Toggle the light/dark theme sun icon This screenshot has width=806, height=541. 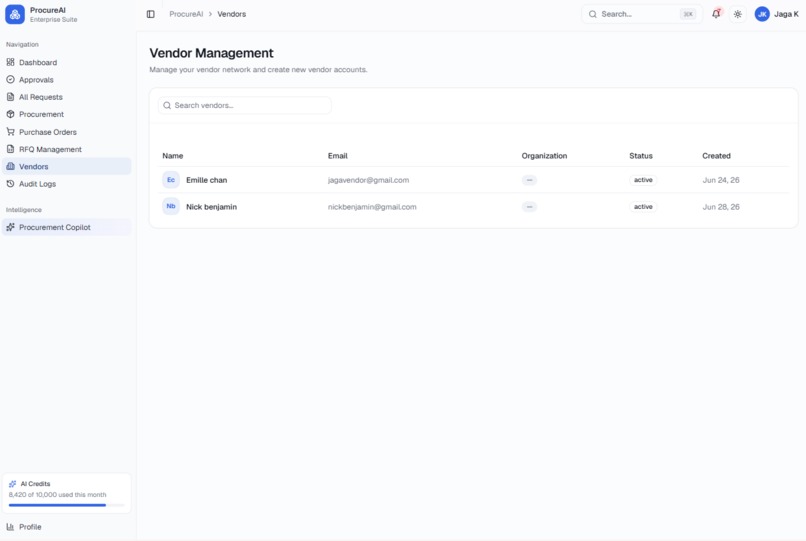pos(738,14)
